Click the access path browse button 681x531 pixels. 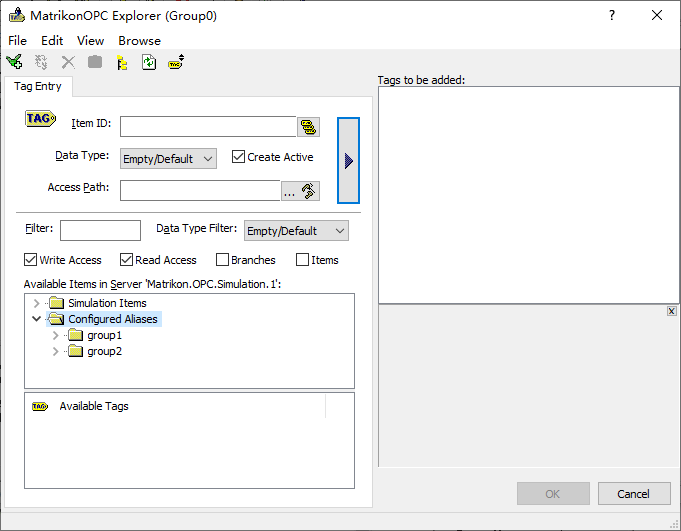point(301,191)
